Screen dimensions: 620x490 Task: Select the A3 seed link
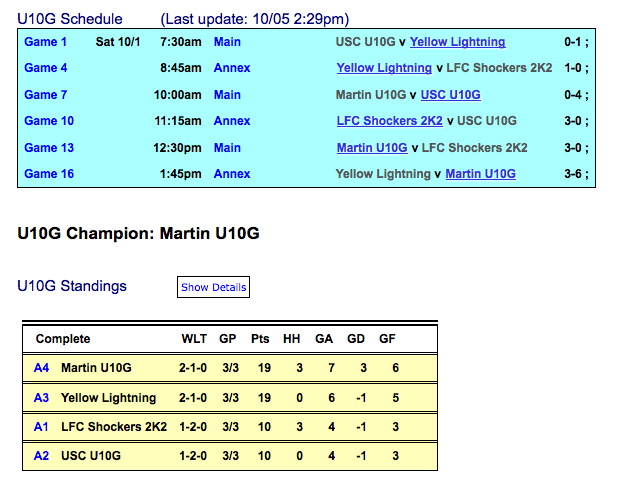click(41, 397)
